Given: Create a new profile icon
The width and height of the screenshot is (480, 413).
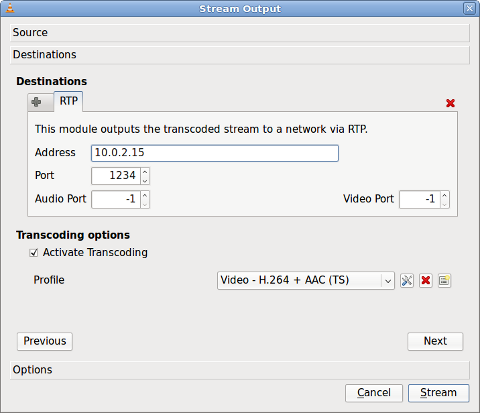Looking at the screenshot, I should [444, 280].
